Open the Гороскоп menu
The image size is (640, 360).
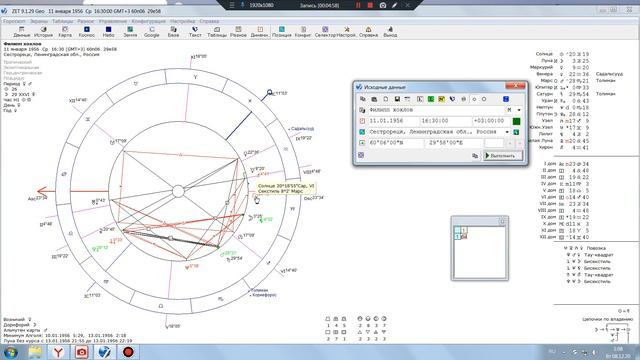point(14,21)
